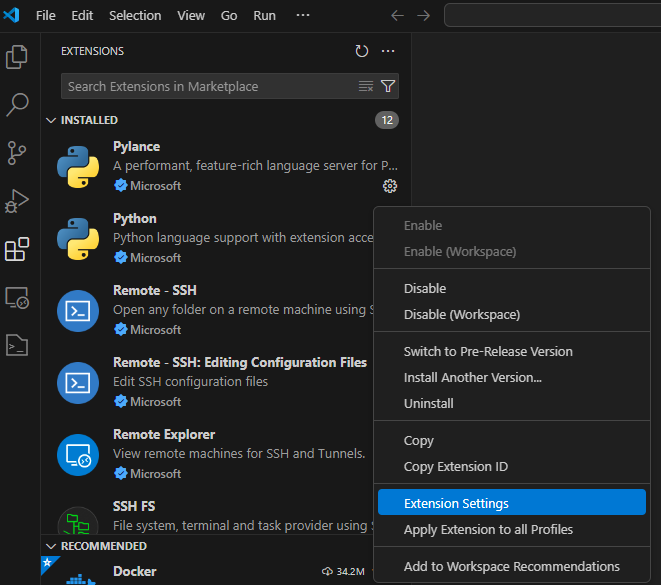This screenshot has height=585, width=661.
Task: Go forward with the right arrow
Action: [423, 16]
